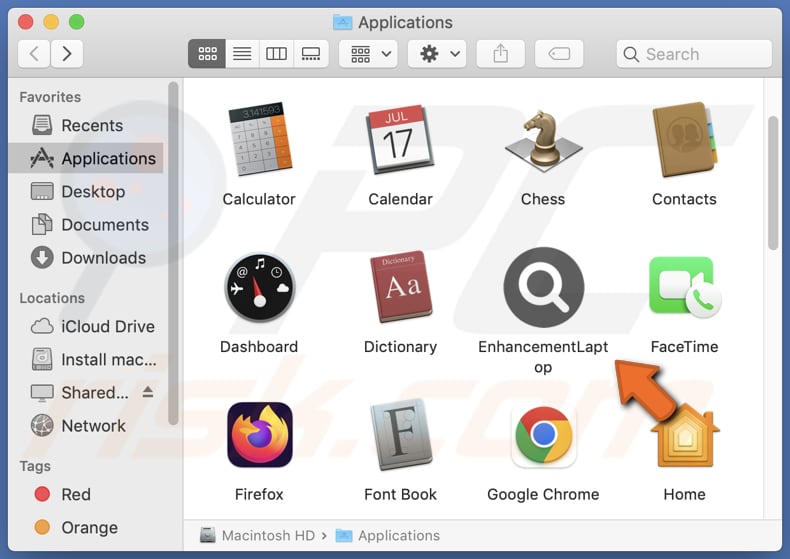This screenshot has width=790, height=559.
Task: Click the Dashboard app icon
Action: (259, 288)
